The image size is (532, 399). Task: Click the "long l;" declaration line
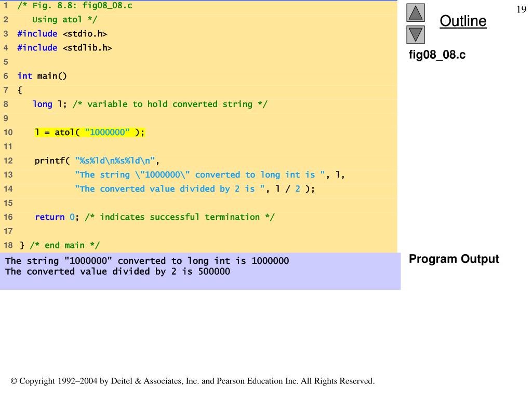[x=150, y=104]
